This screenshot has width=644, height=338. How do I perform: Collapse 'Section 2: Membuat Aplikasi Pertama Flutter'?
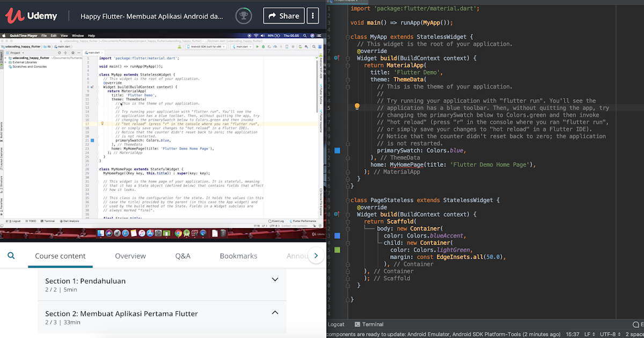pyautogui.click(x=275, y=312)
